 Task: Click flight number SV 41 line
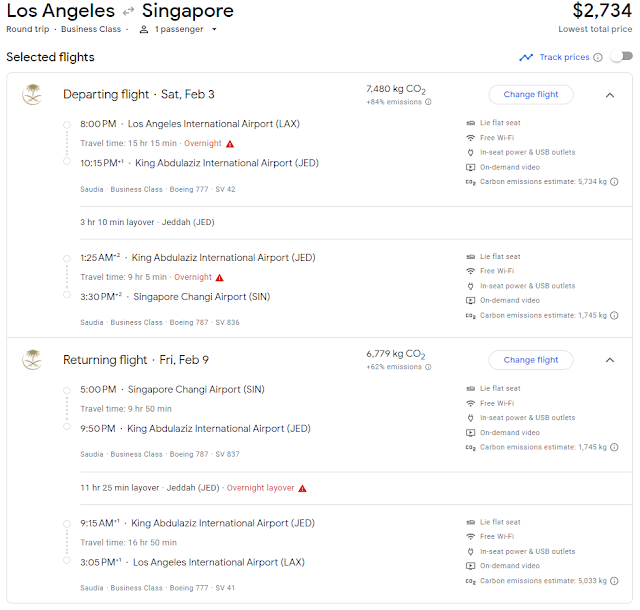click(158, 588)
